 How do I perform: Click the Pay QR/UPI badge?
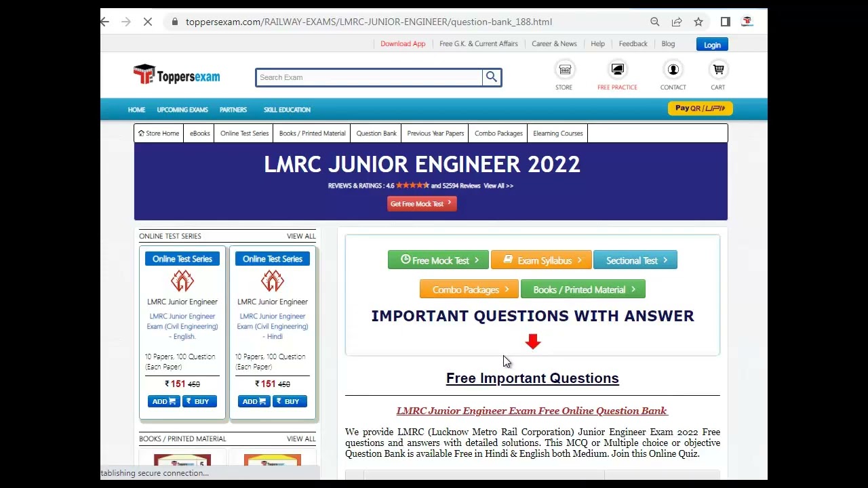[701, 108]
